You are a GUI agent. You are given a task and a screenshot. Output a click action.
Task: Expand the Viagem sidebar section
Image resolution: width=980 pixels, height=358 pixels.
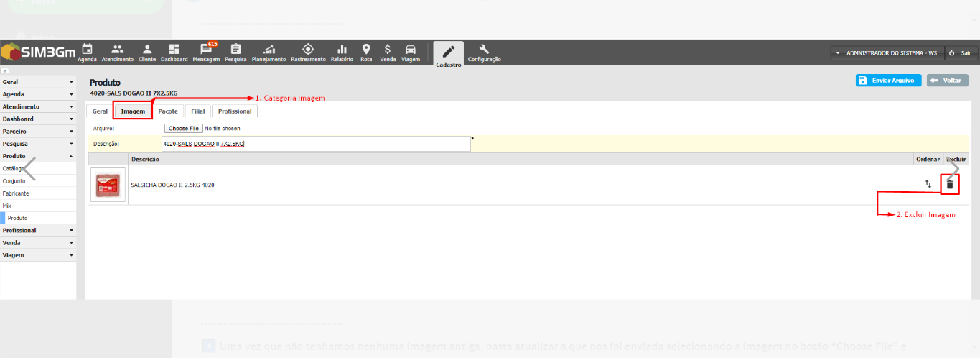[38, 255]
